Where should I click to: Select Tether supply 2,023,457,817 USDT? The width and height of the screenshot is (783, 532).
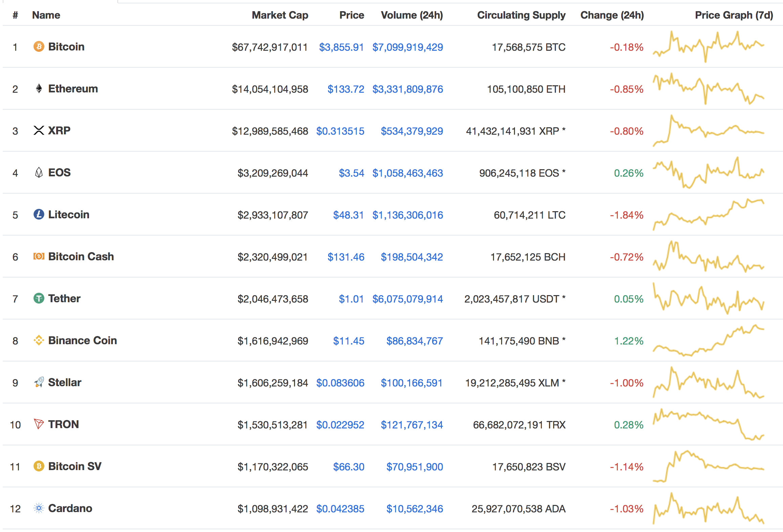click(512, 299)
